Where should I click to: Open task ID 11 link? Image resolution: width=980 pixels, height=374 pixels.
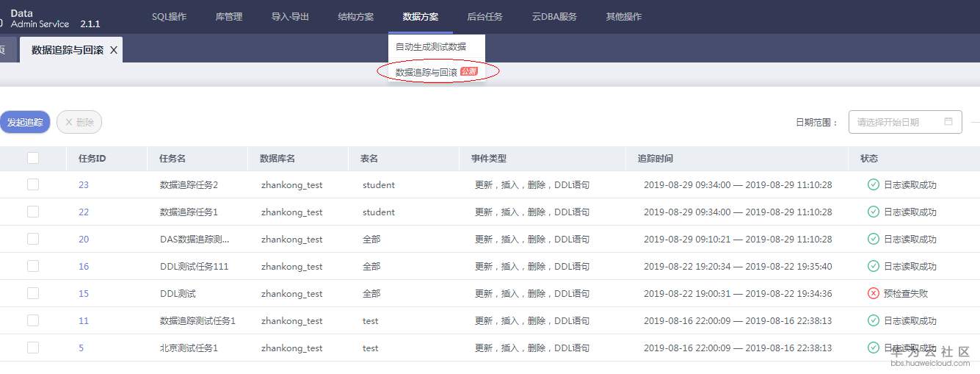(84, 321)
